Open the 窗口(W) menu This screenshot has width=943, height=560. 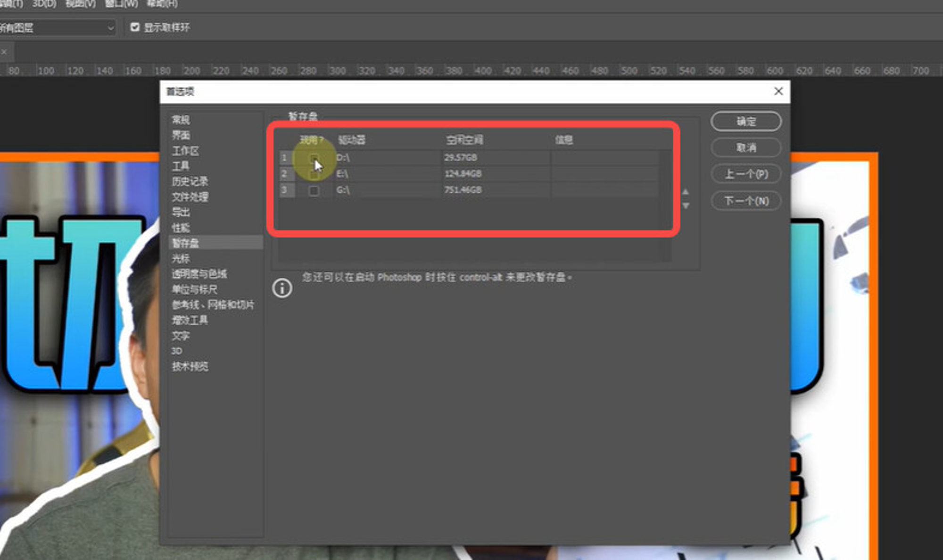pos(121,4)
